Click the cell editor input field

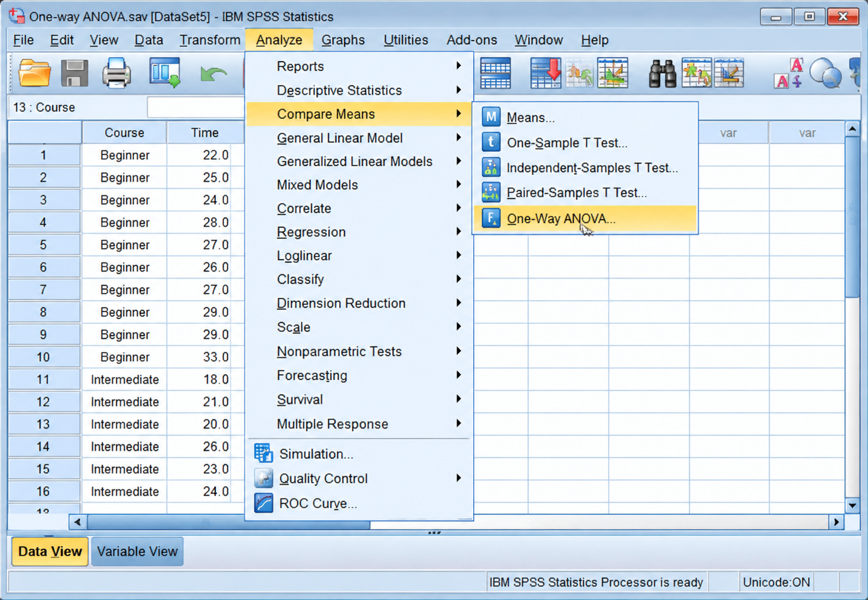pos(196,108)
